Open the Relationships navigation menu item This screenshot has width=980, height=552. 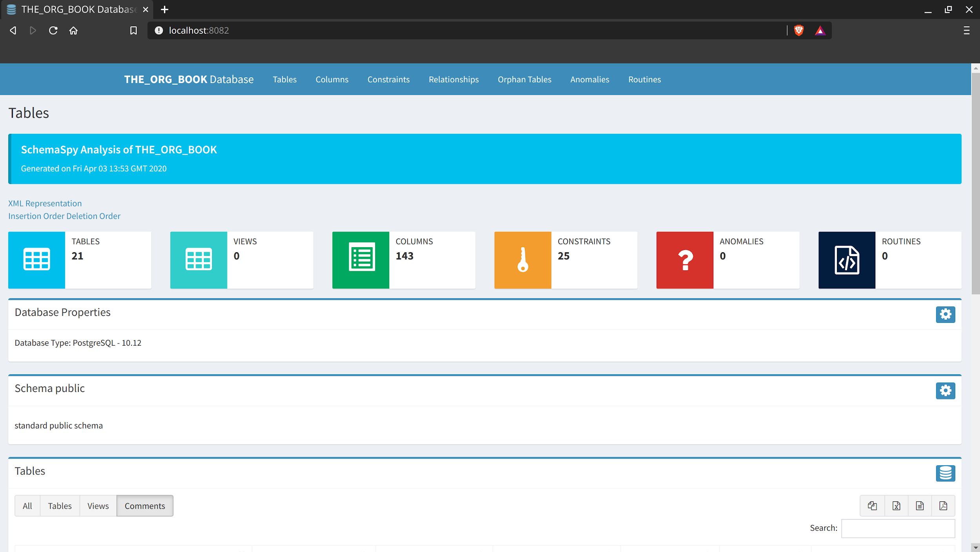tap(454, 79)
